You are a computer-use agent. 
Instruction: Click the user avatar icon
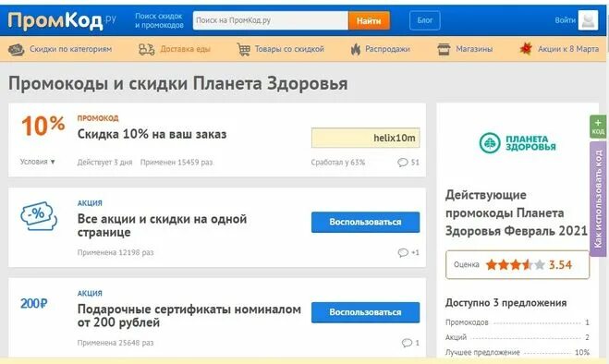coord(588,20)
